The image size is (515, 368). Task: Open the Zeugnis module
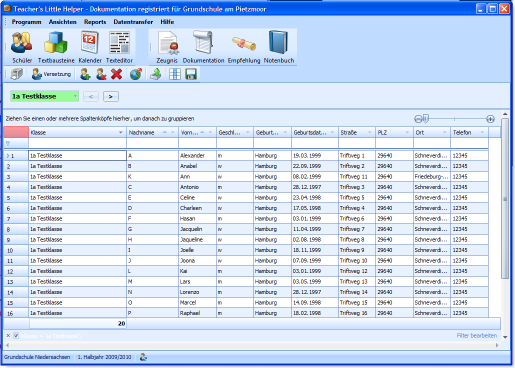[167, 47]
